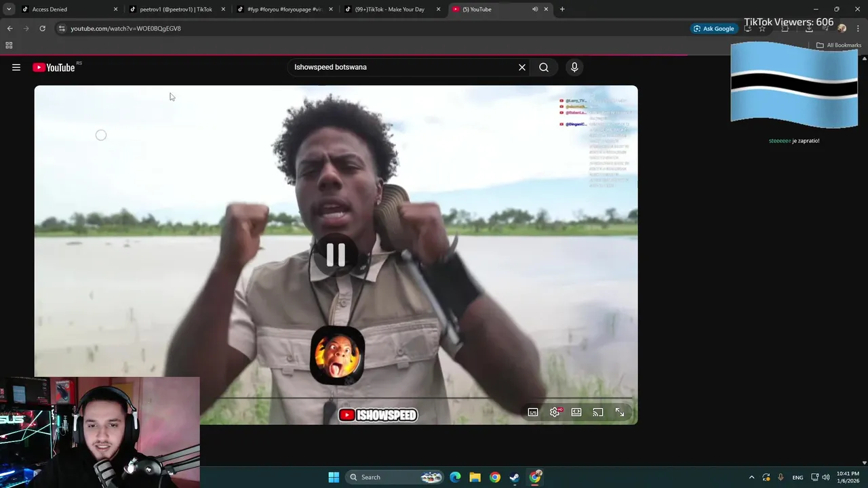Viewport: 868px width, 488px height.
Task: Open the video player settings gear
Action: click(x=555, y=412)
